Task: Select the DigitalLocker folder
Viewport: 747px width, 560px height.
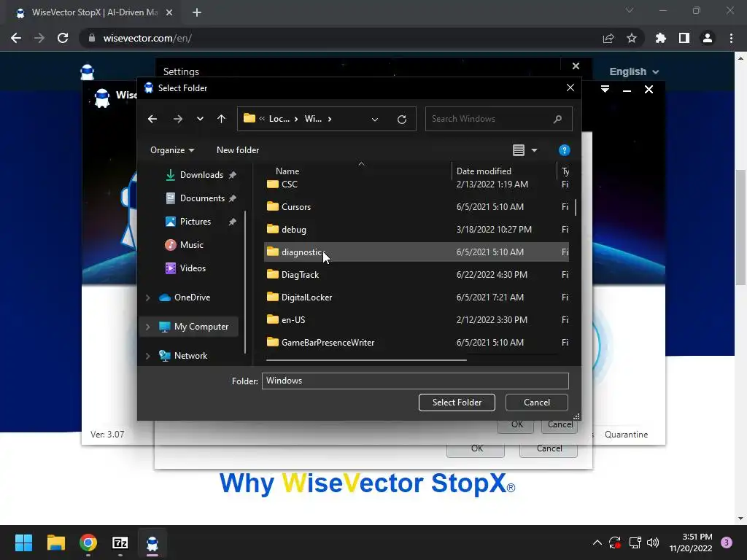Action: point(417,297)
